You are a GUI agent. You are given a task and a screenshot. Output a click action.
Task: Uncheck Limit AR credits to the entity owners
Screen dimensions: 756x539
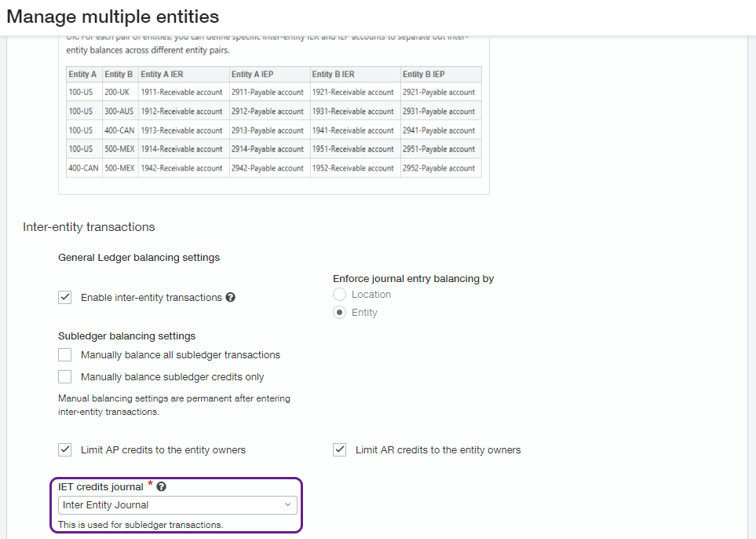339,449
